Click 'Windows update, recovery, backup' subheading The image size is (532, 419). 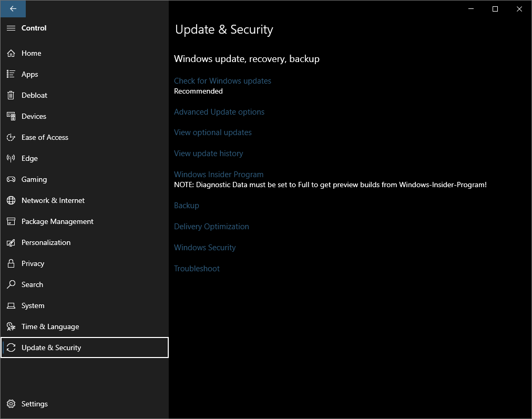[x=247, y=59]
